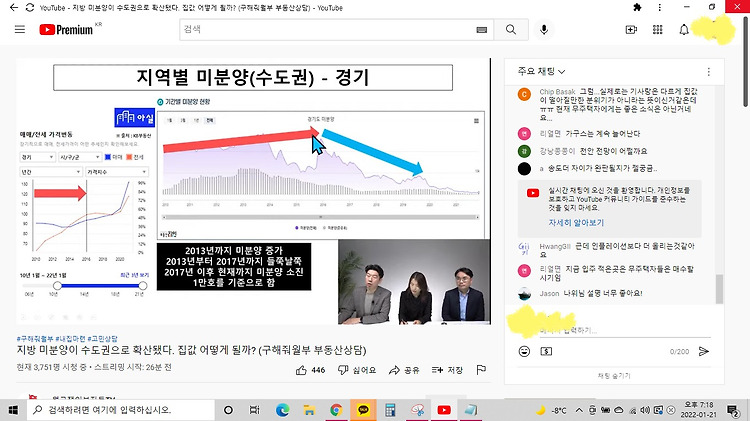Reload the page with refresh icon
The image size is (750, 421).
pos(30,8)
